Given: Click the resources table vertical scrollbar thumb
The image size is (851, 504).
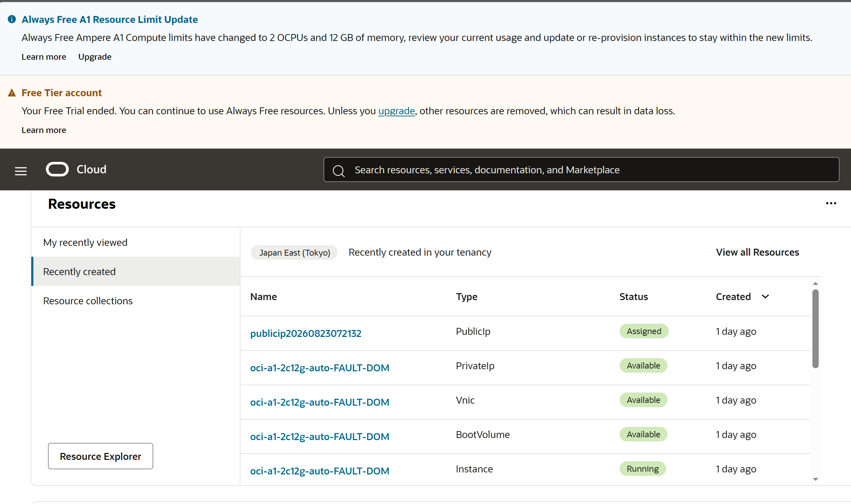Looking at the screenshot, I should pos(815,328).
